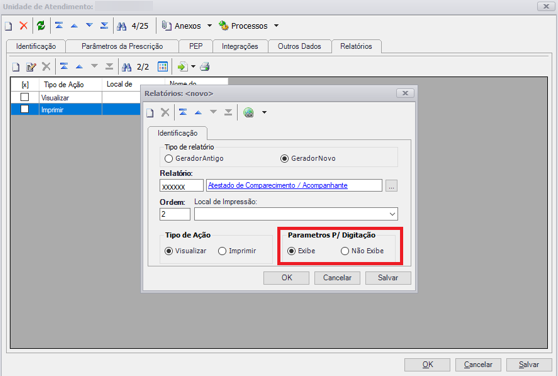This screenshot has height=376, width=558.
Task: Click the printer icon in grid toolbar
Action: (x=205, y=67)
